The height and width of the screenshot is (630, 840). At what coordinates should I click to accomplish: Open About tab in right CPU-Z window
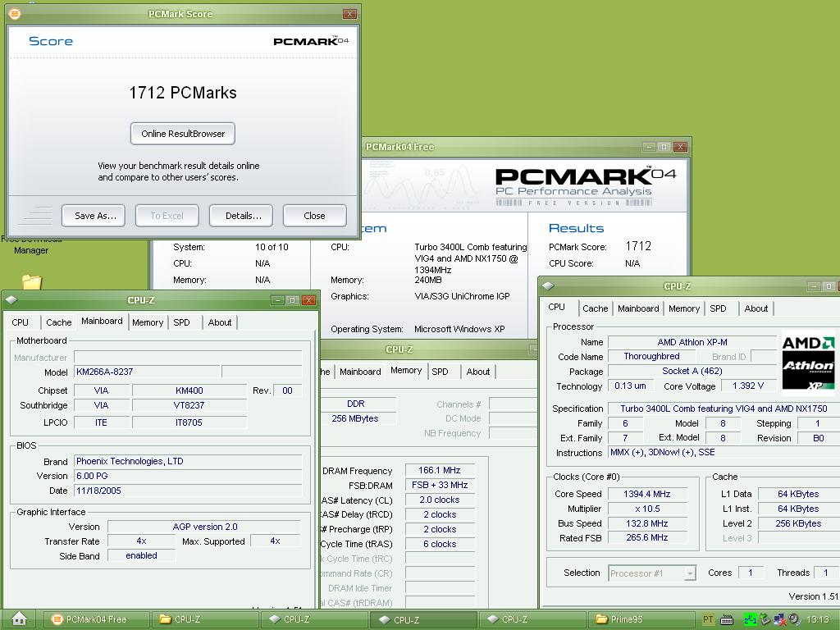pyautogui.click(x=756, y=308)
